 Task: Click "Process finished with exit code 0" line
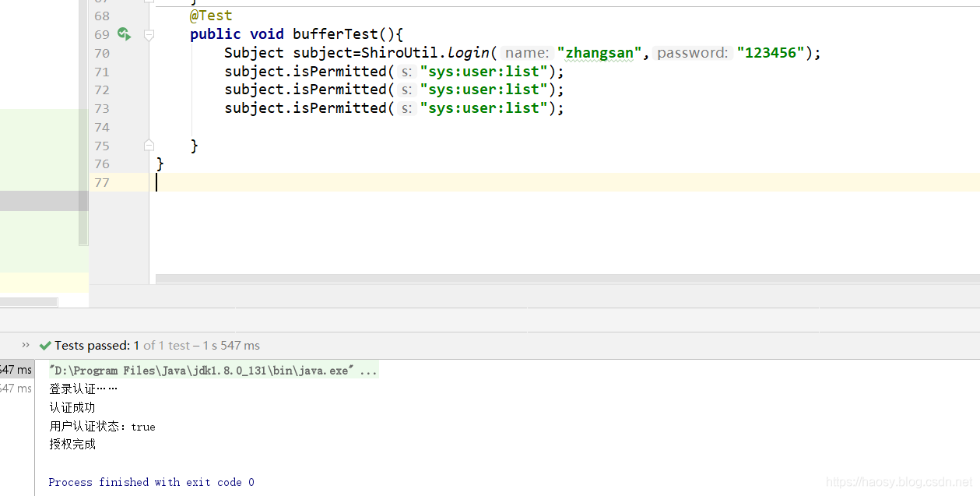(x=151, y=482)
